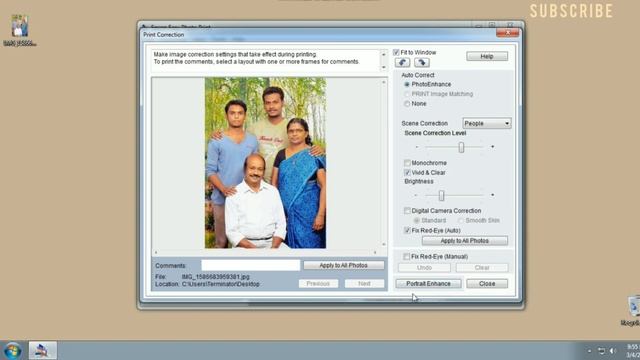
Task: Enable the Monochrome checkbox
Action: tap(407, 163)
